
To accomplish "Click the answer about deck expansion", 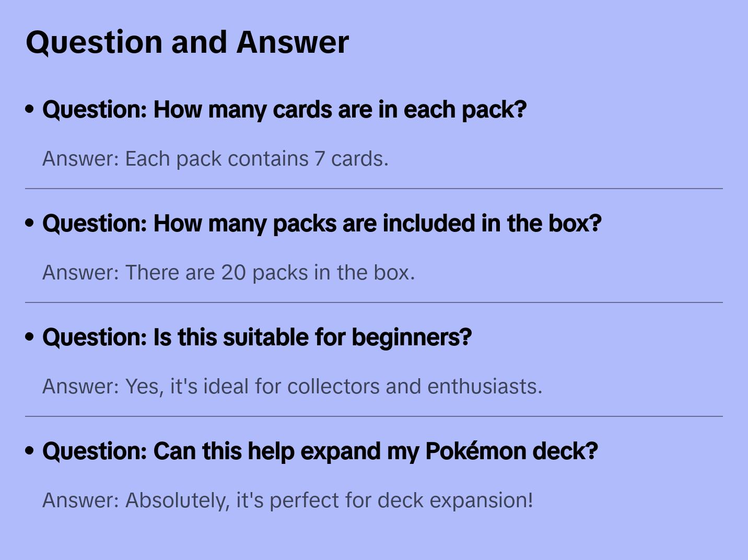I will [x=287, y=500].
